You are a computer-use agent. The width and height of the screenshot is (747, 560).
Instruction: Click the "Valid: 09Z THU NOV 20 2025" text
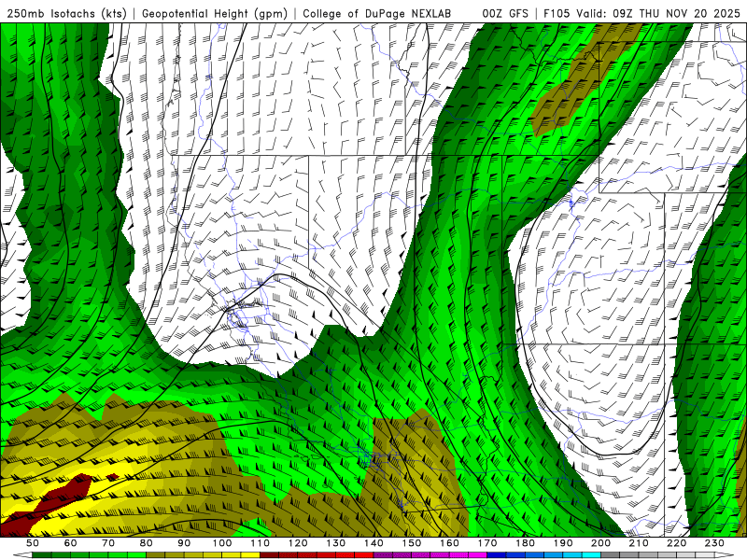click(658, 13)
